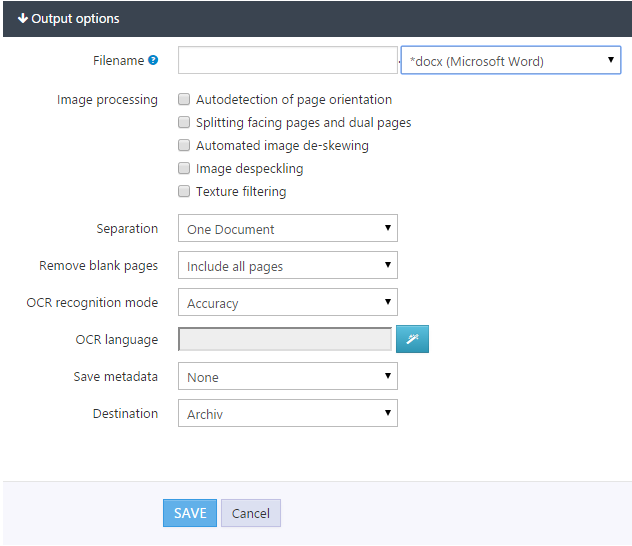The width and height of the screenshot is (632, 546).
Task: Open the docx file format dropdown
Action: 510,61
